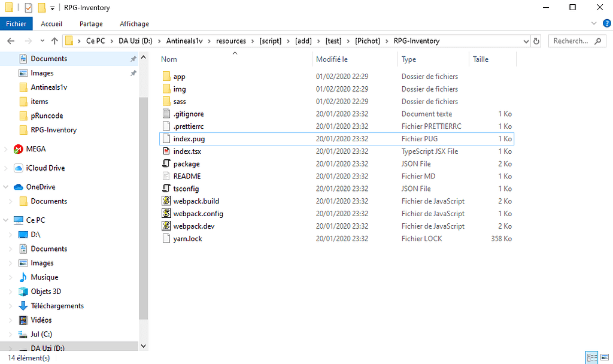Switch to large icons view mode
613x364 pixels.
(605, 357)
